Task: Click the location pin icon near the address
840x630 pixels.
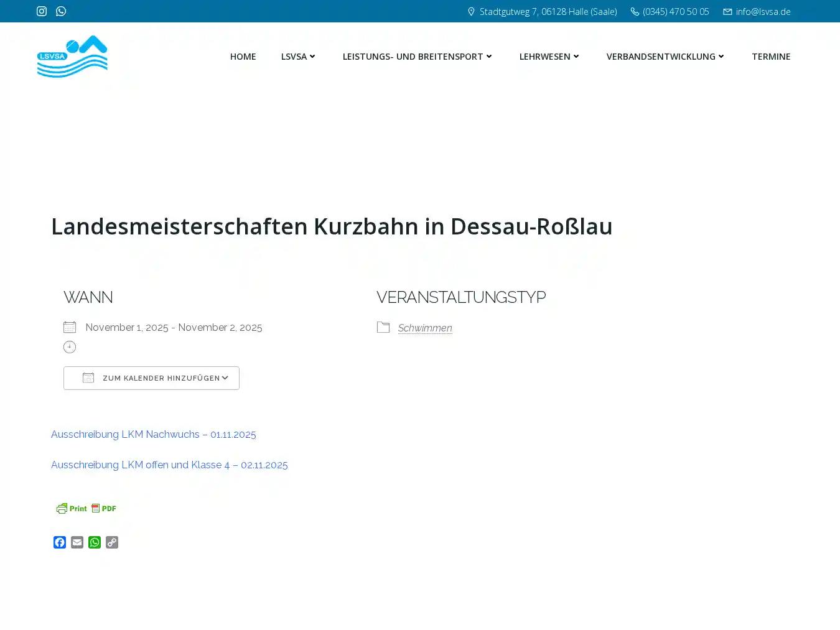Action: pyautogui.click(x=471, y=11)
